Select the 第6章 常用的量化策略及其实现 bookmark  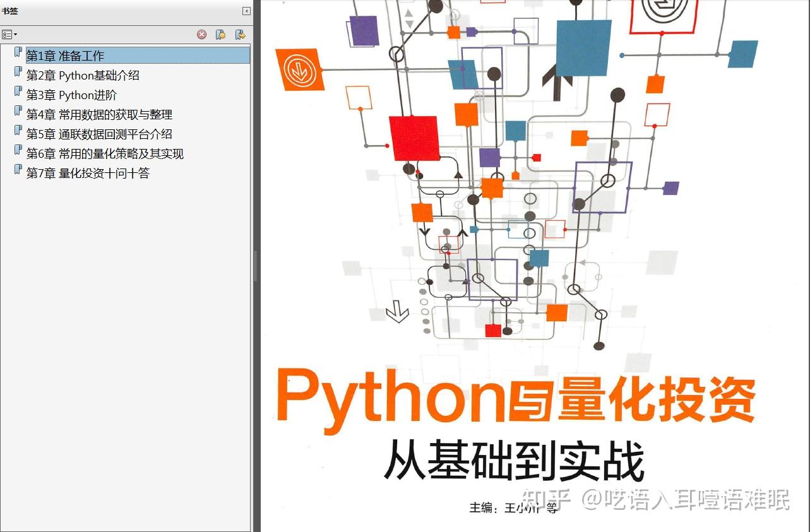[x=105, y=153]
